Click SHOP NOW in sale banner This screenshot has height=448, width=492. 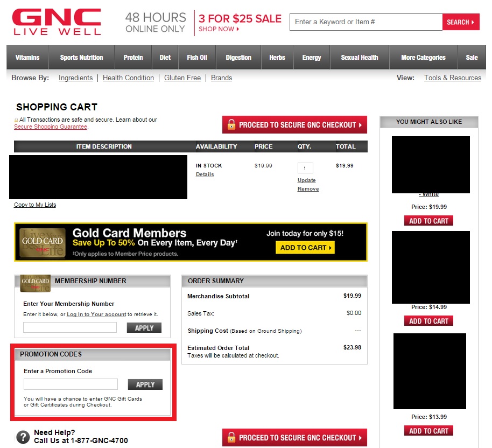pyautogui.click(x=219, y=29)
